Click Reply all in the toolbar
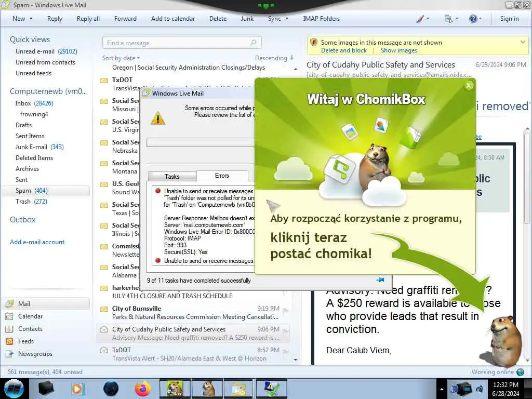 coord(88,19)
